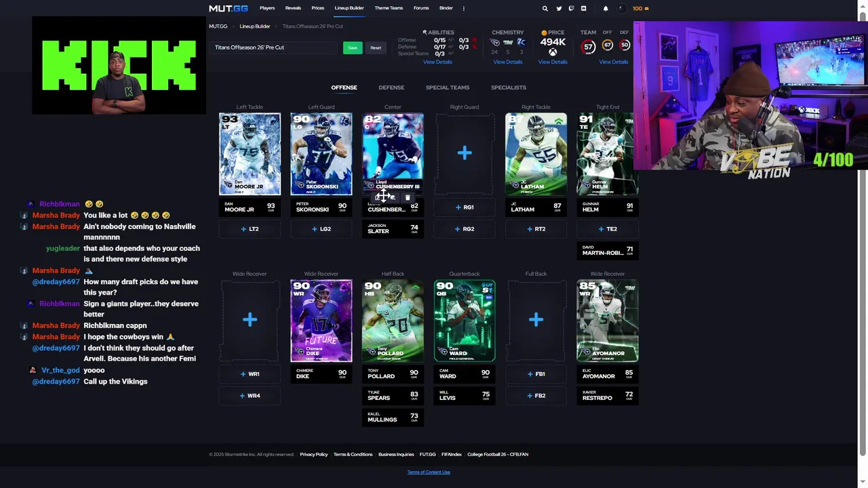The height and width of the screenshot is (488, 868).
Task: Add a player to the empty Full Back card
Action: click(x=536, y=319)
